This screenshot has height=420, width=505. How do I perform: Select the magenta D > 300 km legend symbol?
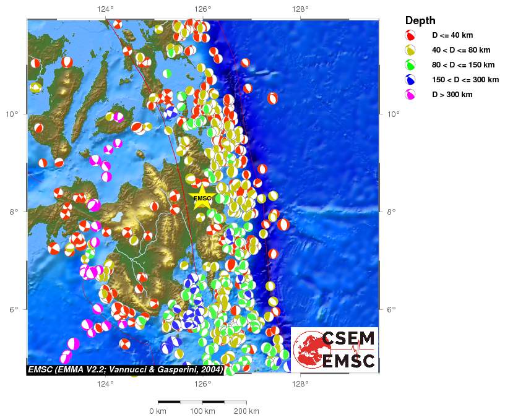point(410,95)
